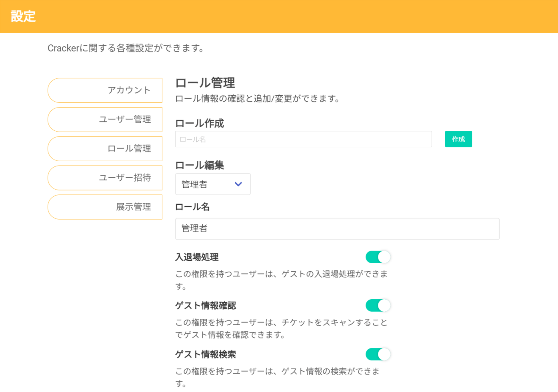Screen dimensions: 558x392
Task: Open the アカウント settings section
Action: tap(105, 90)
